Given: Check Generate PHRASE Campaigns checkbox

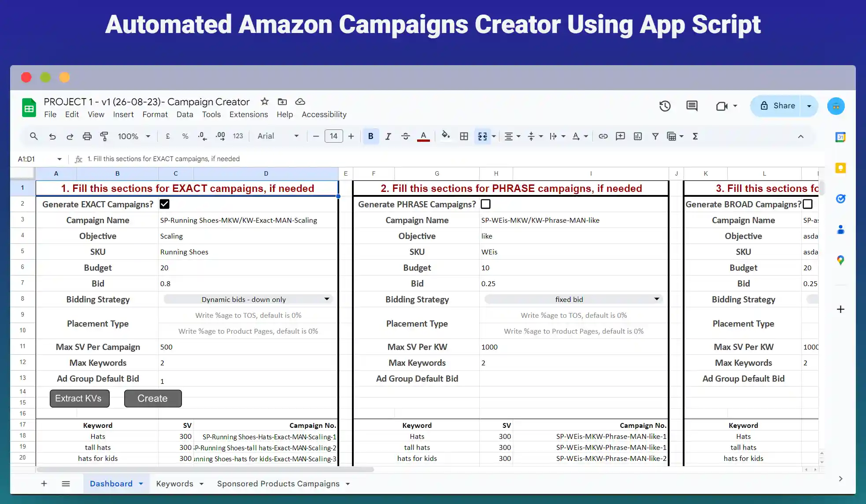Looking at the screenshot, I should tap(485, 204).
